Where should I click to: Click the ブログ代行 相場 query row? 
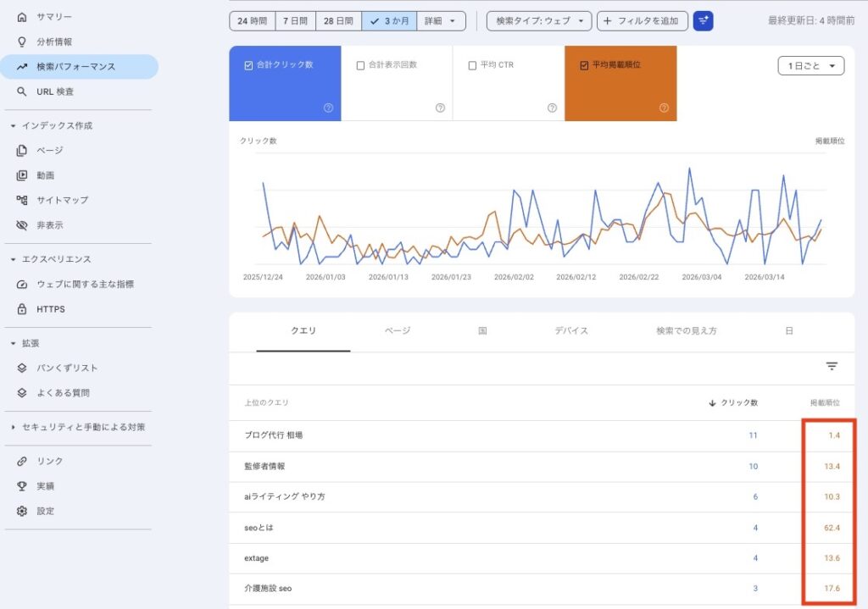point(273,435)
